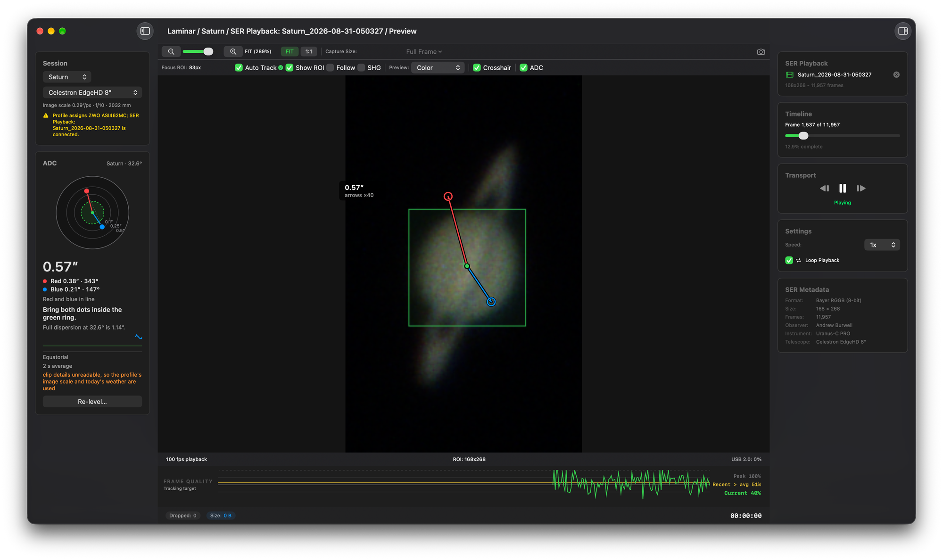Step back one frame in Transport
The width and height of the screenshot is (943, 560).
[824, 188]
